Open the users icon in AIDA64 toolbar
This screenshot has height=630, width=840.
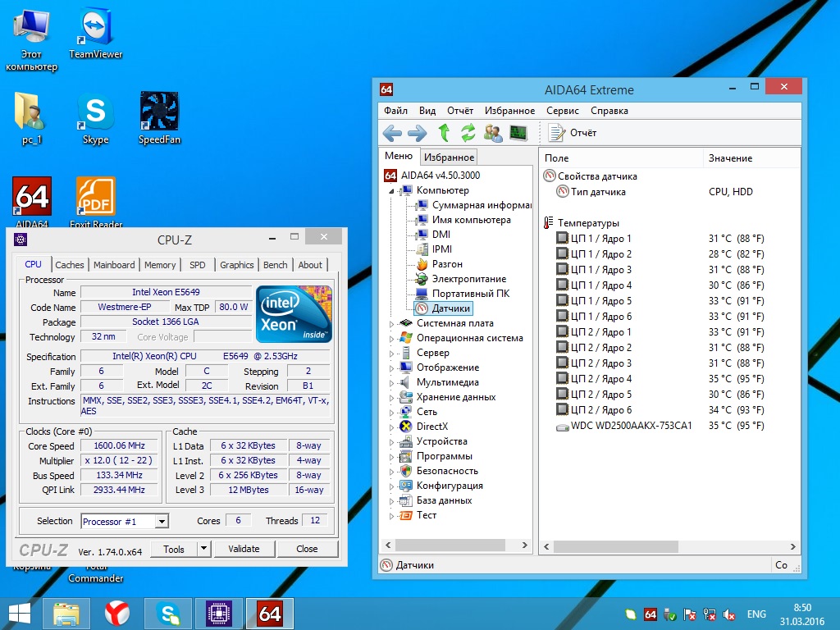(x=493, y=132)
